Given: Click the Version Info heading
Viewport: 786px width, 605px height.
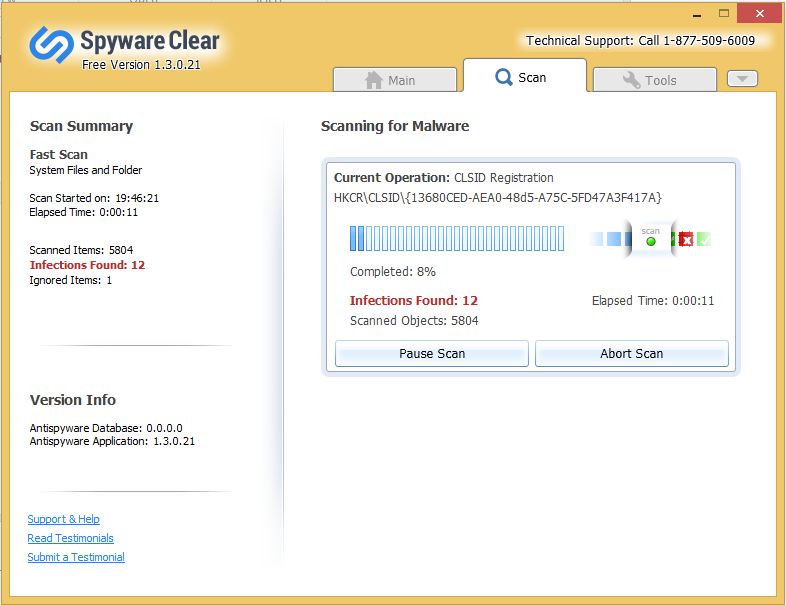Looking at the screenshot, I should click(73, 400).
